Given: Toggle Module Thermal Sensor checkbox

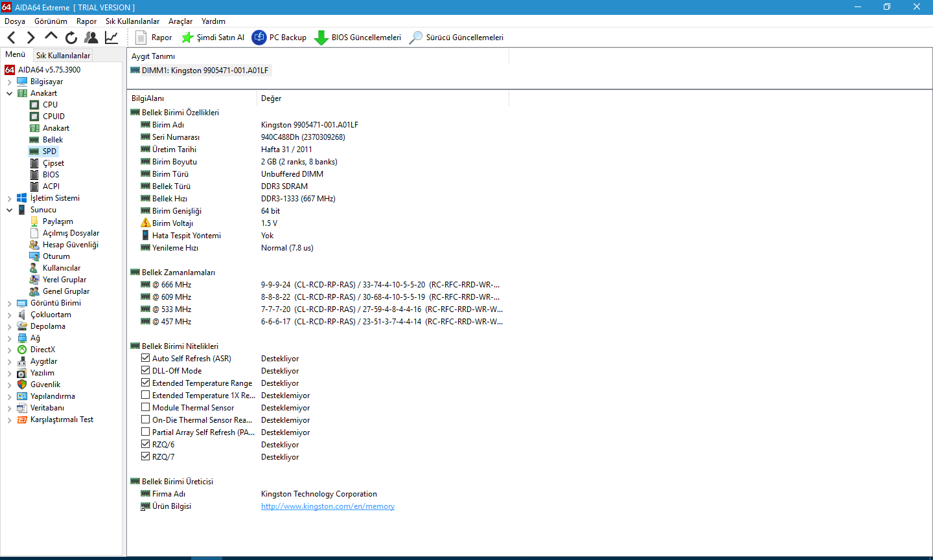Looking at the screenshot, I should 146,407.
